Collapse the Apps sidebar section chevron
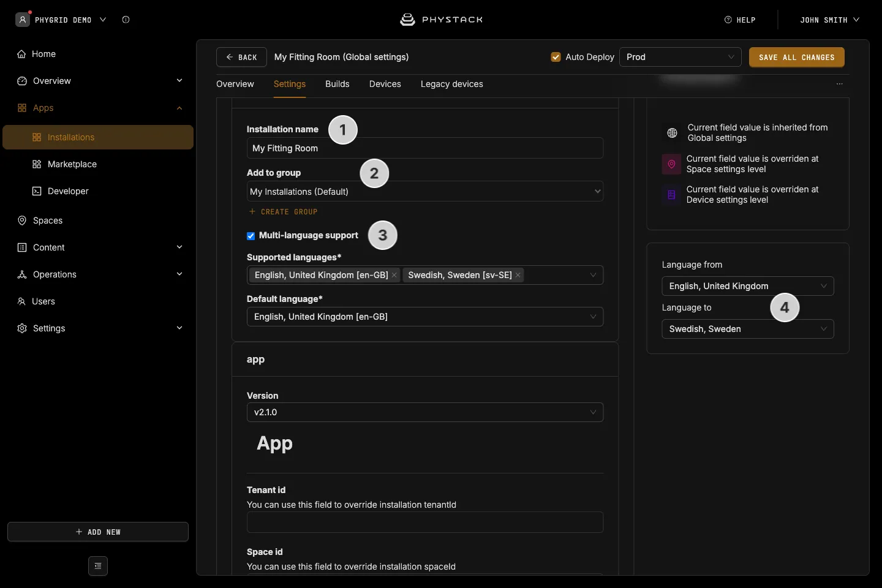This screenshot has width=882, height=588. click(x=179, y=108)
